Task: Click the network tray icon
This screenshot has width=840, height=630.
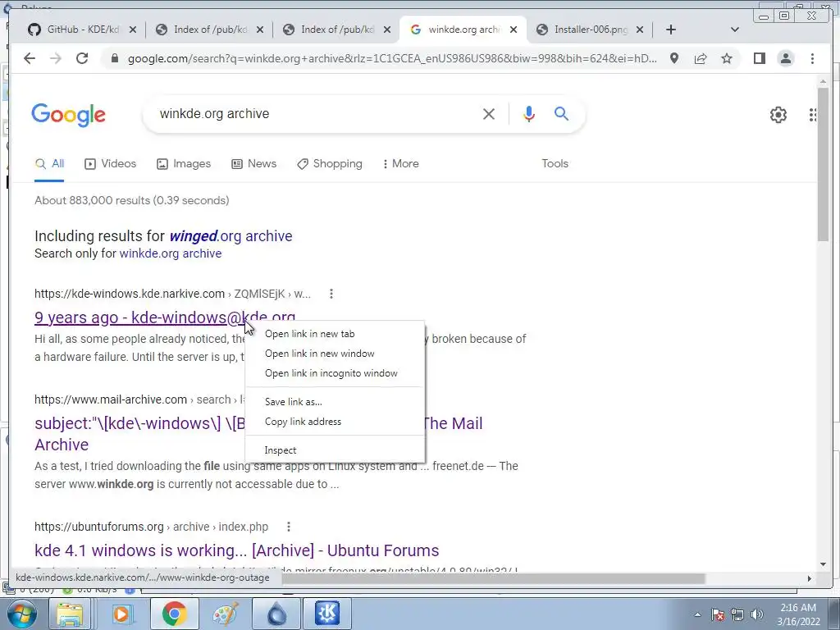Action: pos(737,614)
